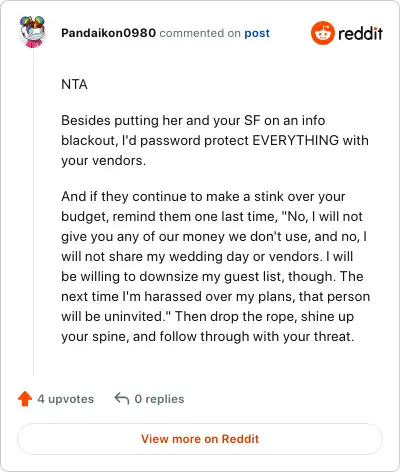The image size is (400, 472).
Task: Click the orange upvote arrow icon
Action: point(25,399)
